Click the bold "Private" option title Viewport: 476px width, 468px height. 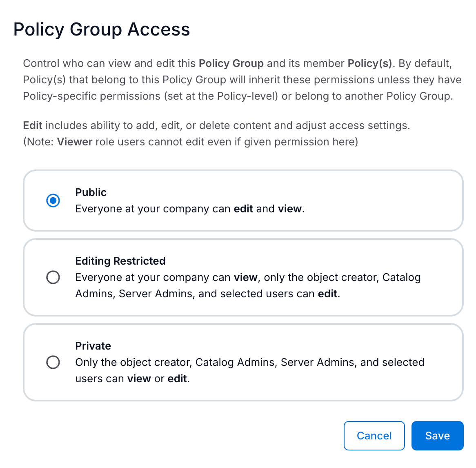click(x=93, y=346)
